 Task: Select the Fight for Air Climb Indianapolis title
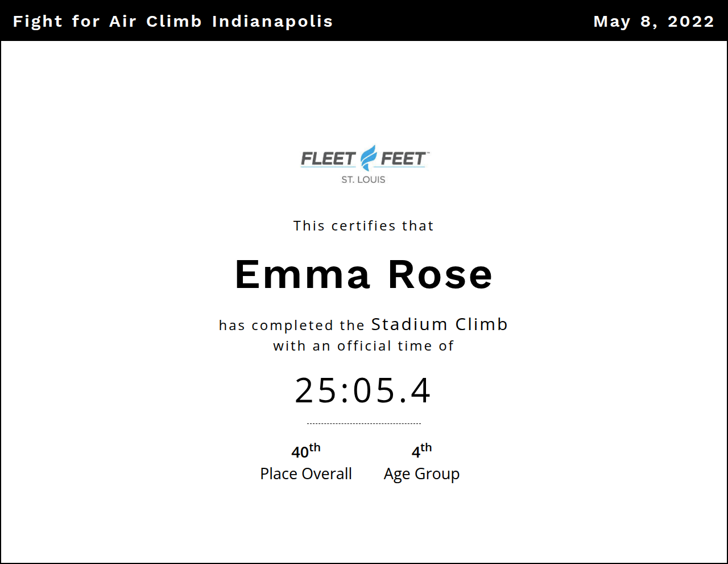[172, 22]
